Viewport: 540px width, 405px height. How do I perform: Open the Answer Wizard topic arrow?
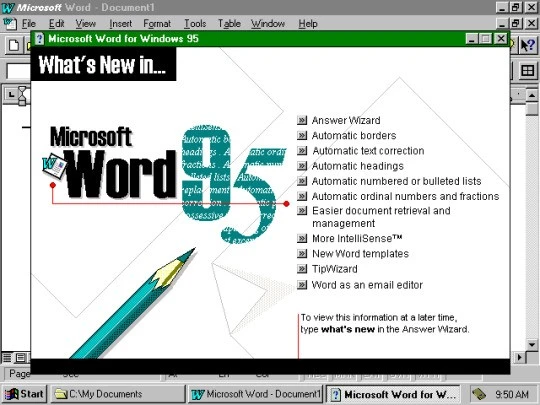tap(302, 120)
